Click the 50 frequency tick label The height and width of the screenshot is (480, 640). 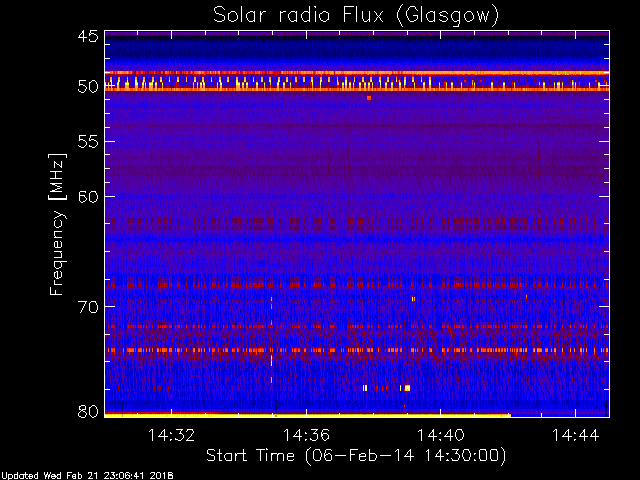click(x=88, y=87)
